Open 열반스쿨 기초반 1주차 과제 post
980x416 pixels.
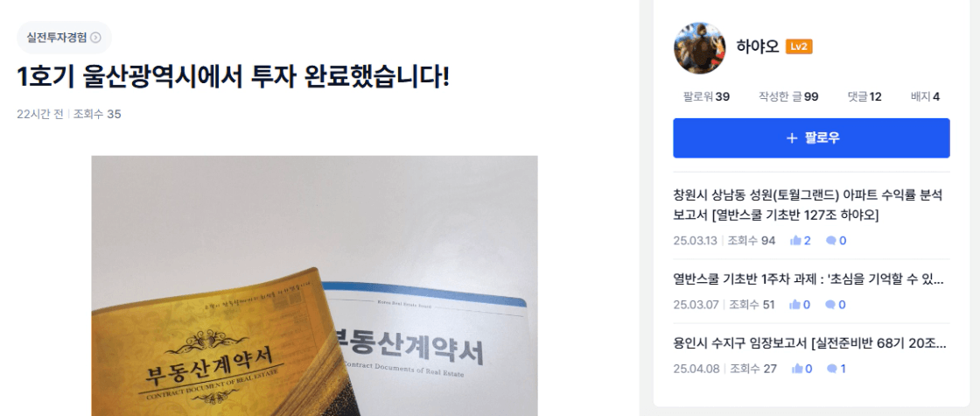[x=808, y=279]
